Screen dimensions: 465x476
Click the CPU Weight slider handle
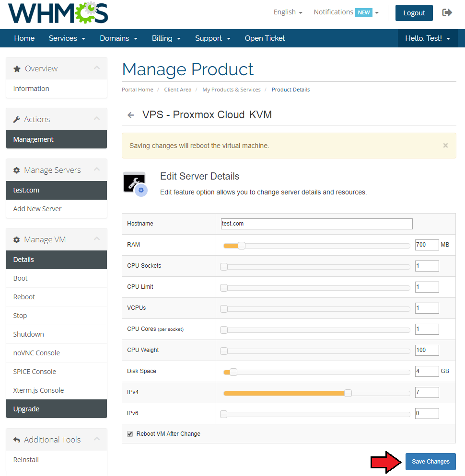[x=224, y=351]
